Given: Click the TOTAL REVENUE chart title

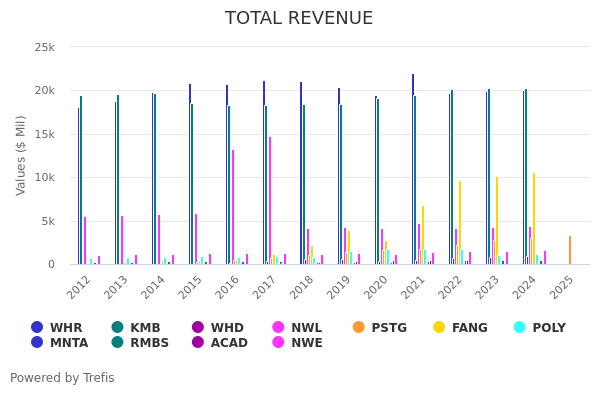Looking at the screenshot, I should click(x=299, y=19).
